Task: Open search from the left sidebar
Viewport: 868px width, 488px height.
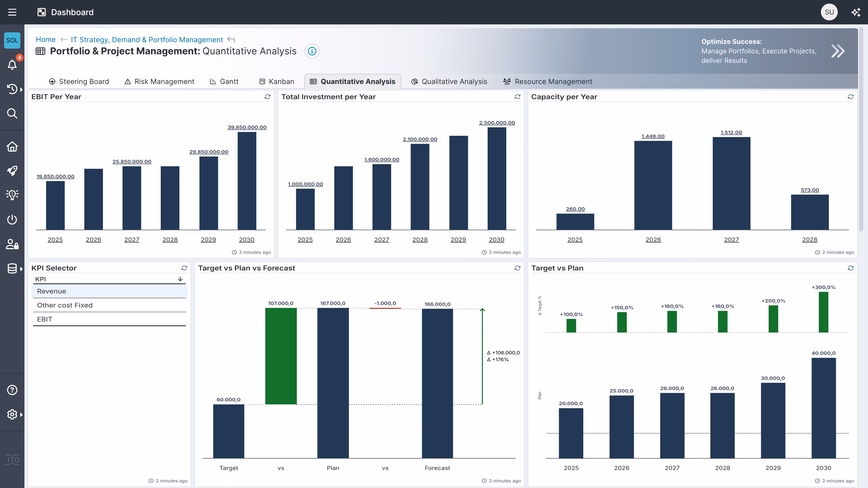Action: 12,113
